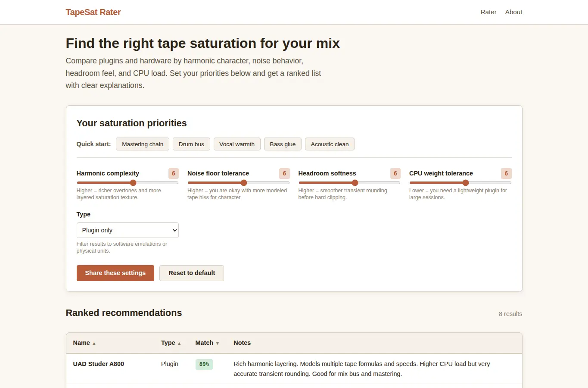Click the Share these settings button

(x=115, y=273)
